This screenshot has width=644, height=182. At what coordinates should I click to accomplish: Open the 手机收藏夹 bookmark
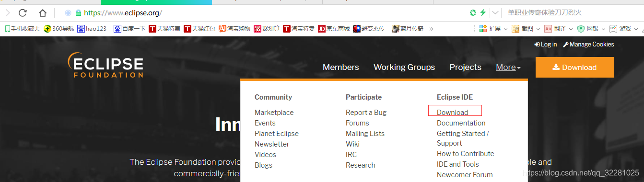23,29
